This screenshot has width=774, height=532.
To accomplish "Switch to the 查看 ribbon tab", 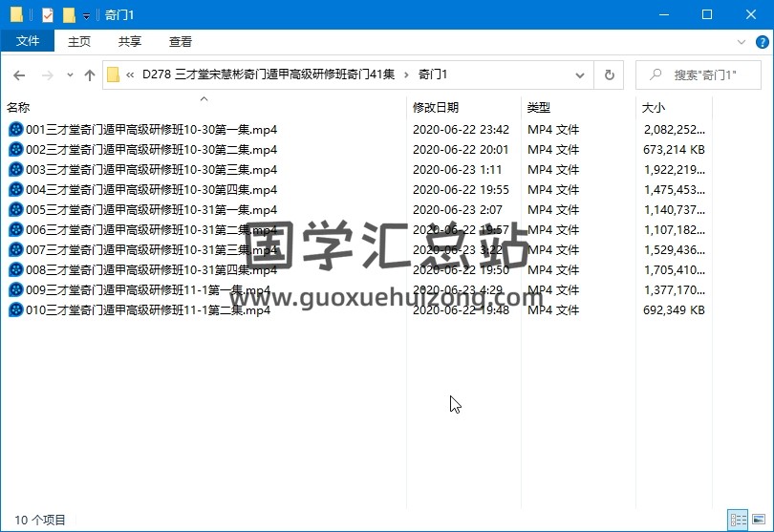I will [181, 41].
